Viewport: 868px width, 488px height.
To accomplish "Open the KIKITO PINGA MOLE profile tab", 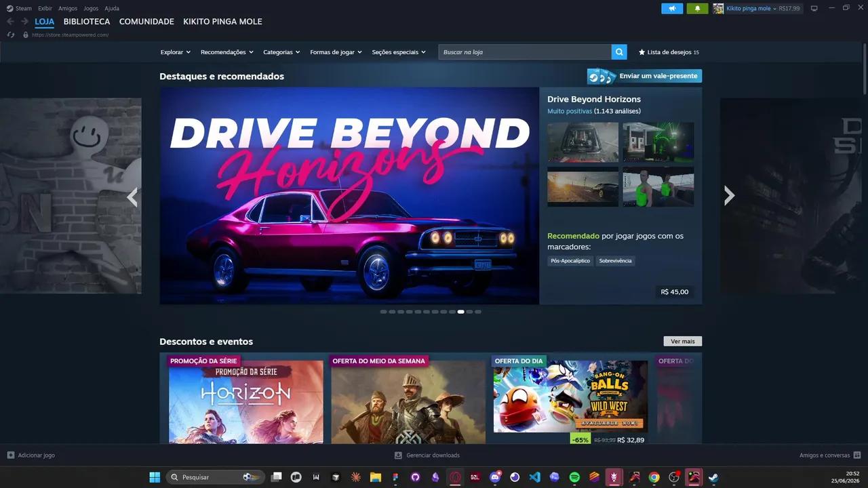I will [222, 22].
